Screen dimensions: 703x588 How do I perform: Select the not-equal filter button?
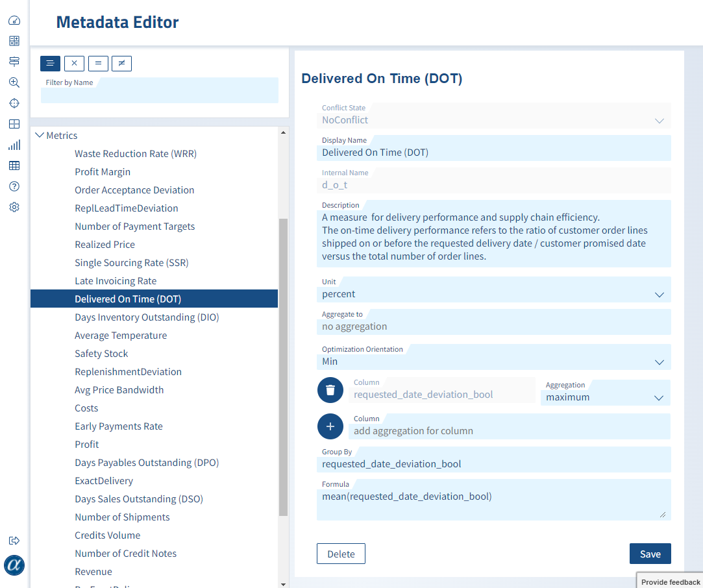pos(121,63)
